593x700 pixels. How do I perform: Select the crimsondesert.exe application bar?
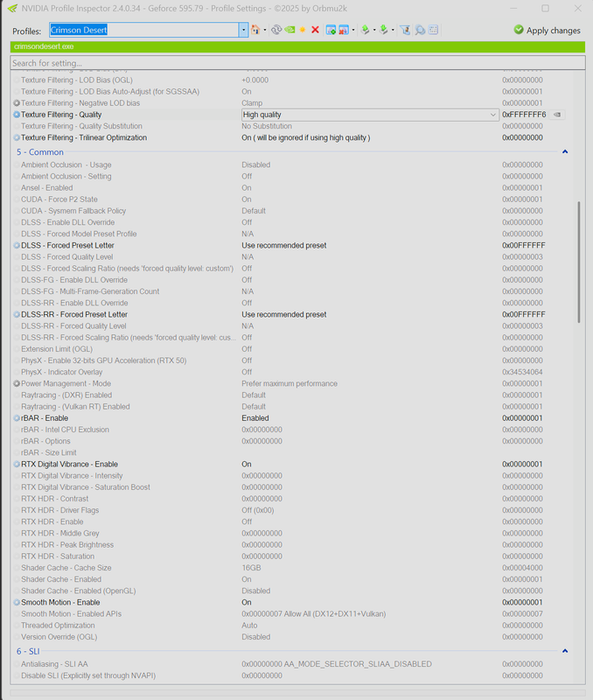[x=297, y=46]
